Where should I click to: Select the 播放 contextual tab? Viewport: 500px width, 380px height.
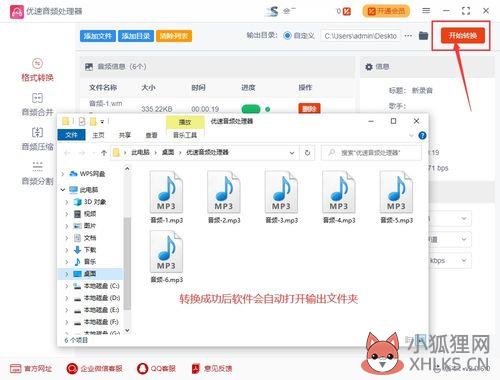(185, 122)
